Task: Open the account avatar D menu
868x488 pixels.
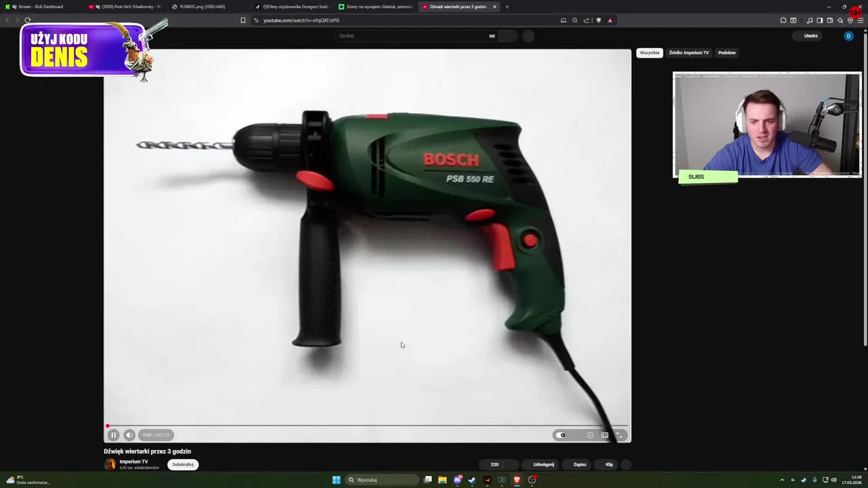Action: [x=848, y=36]
